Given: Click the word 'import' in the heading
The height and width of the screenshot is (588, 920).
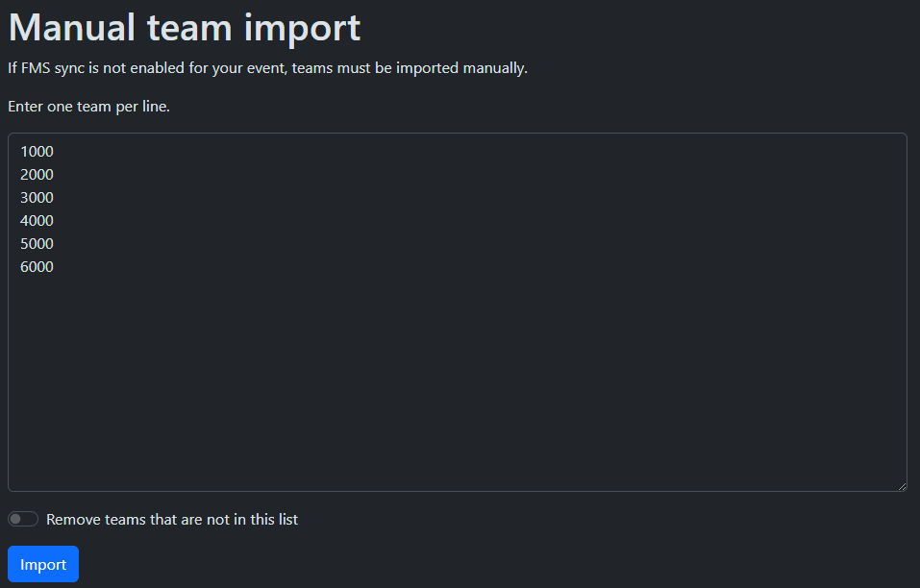Looking at the screenshot, I should pyautogui.click(x=302, y=28).
